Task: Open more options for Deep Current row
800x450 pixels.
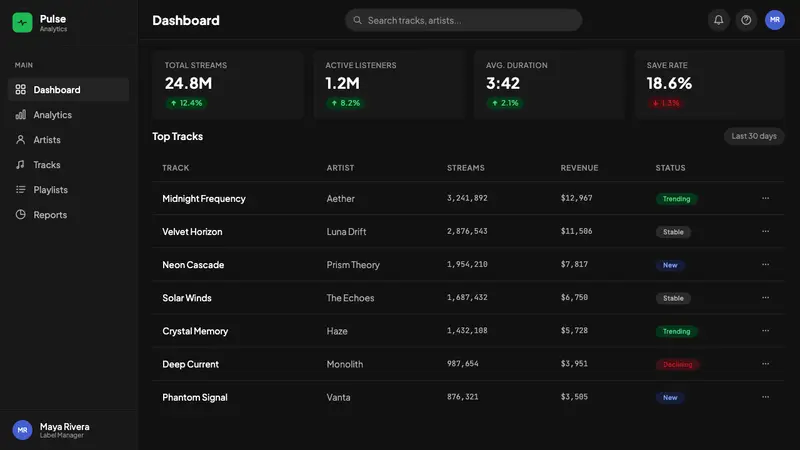Action: click(765, 364)
